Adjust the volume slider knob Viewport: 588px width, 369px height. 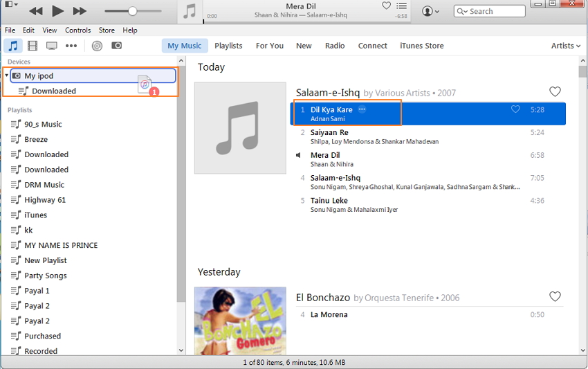click(x=132, y=11)
